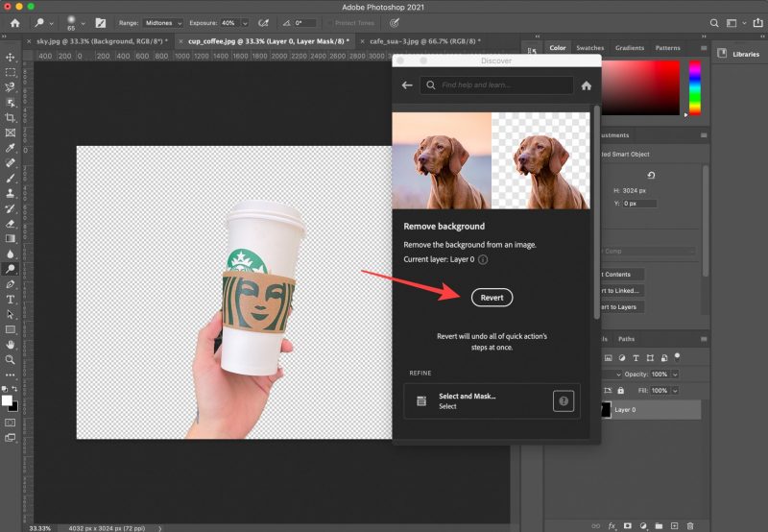Viewport: 768px width, 532px height.
Task: Select the Rectangle shape tool
Action: tap(10, 329)
